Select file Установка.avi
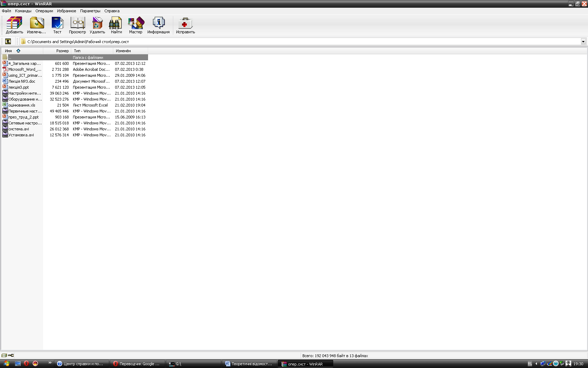588x368 pixels. coord(21,135)
